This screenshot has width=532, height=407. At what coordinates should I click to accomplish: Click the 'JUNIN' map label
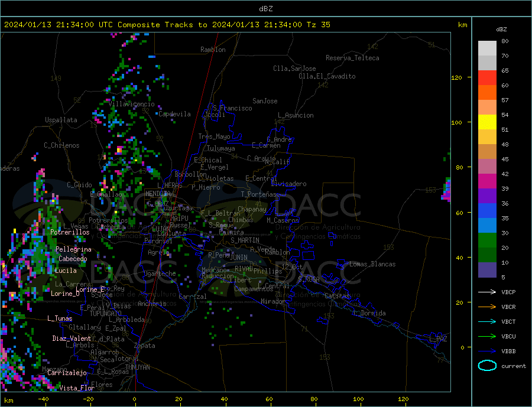click(x=239, y=258)
